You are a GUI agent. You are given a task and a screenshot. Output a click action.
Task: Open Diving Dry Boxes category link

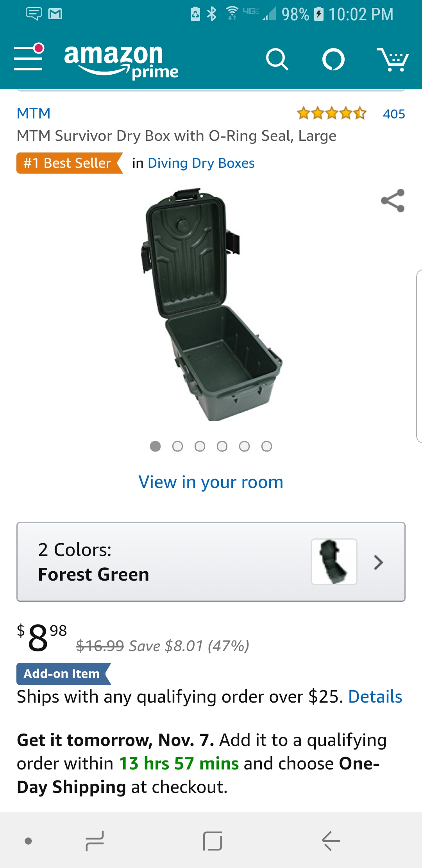coord(201,163)
